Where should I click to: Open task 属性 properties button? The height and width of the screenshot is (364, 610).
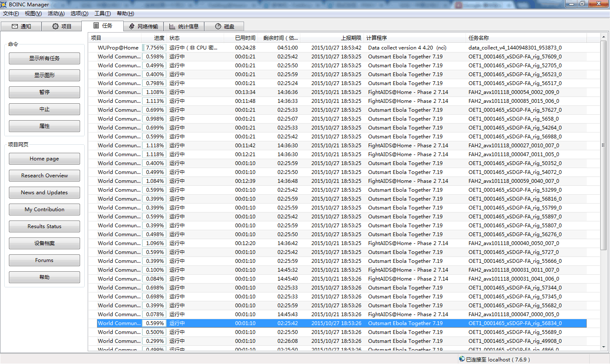[44, 126]
